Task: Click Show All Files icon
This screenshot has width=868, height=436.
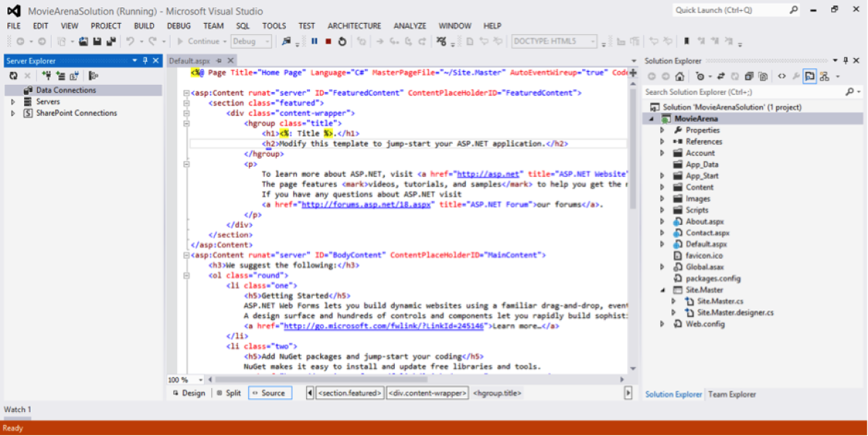Action: click(763, 76)
